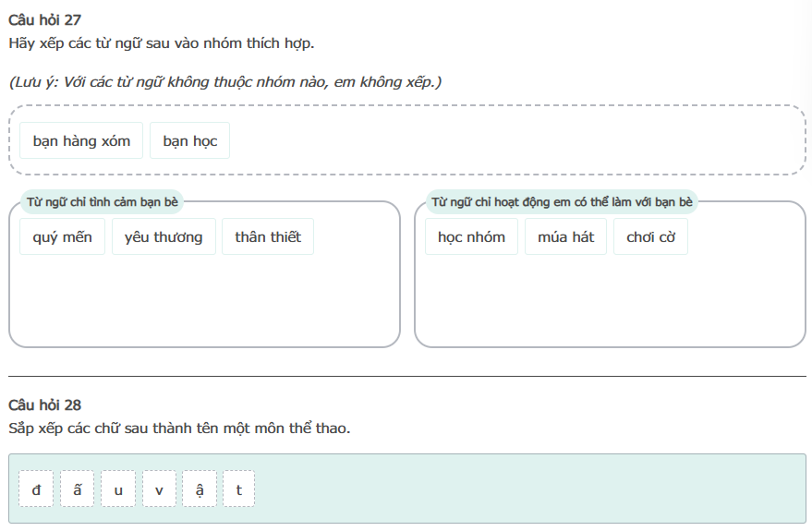The height and width of the screenshot is (531, 812).
Task: Select the "bạn học" word chip
Action: pyautogui.click(x=189, y=141)
